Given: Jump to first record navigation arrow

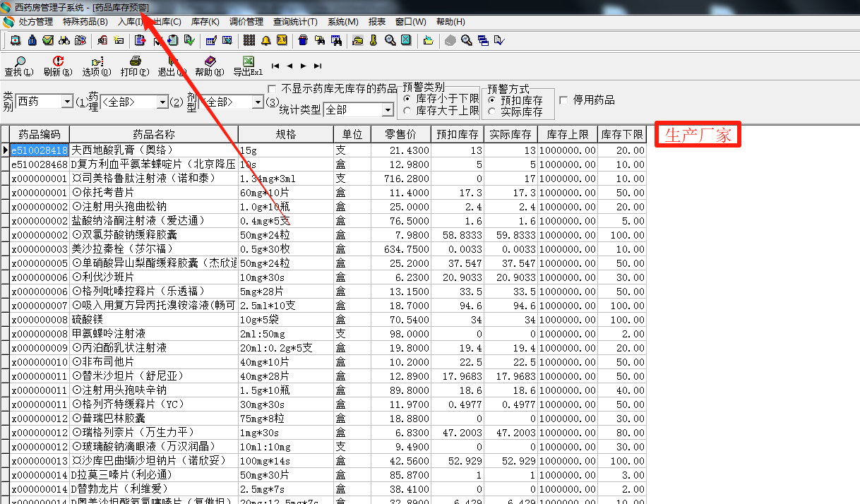Looking at the screenshot, I should click(275, 66).
